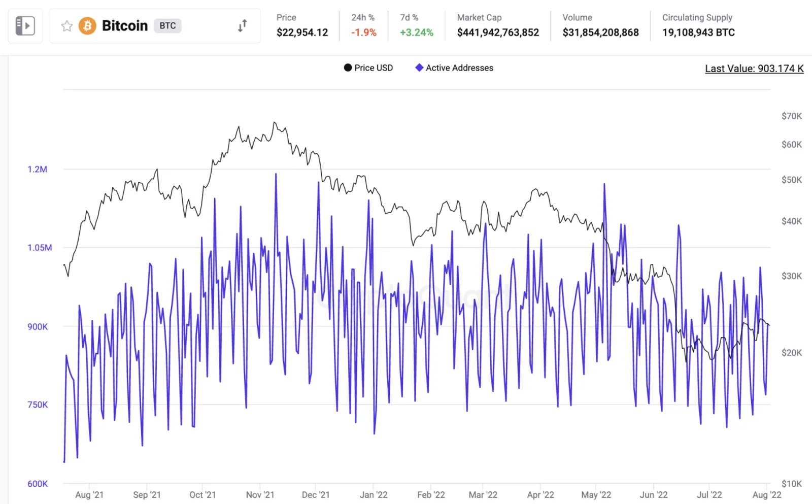This screenshot has height=504, width=812.
Task: Click the 750K left axis label
Action: [x=38, y=405]
